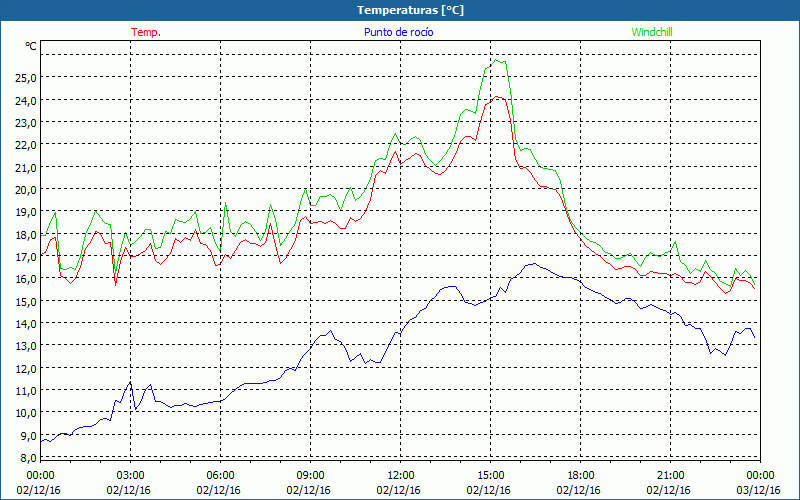Click the 18,0 y-axis value

coord(26,234)
